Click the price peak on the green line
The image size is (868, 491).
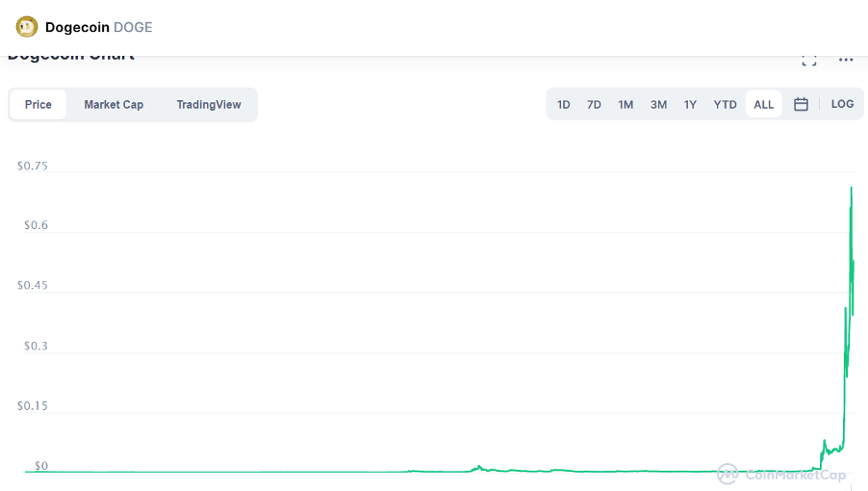[852, 188]
